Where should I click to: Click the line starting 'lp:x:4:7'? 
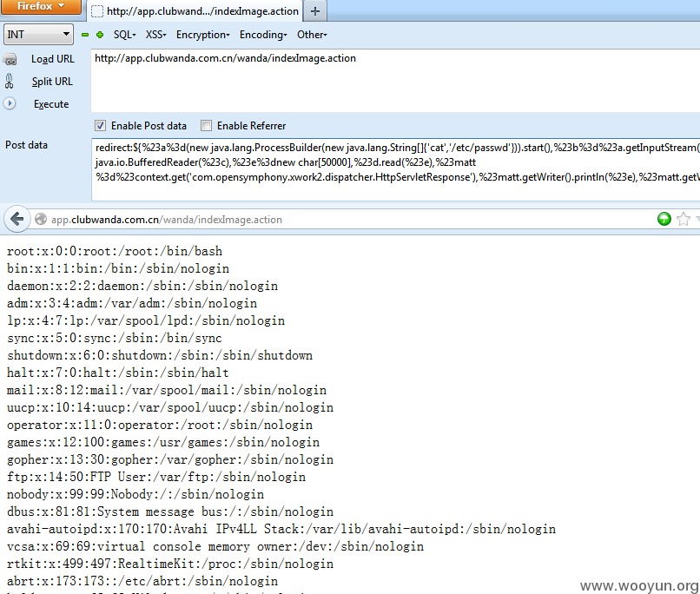coord(146,320)
